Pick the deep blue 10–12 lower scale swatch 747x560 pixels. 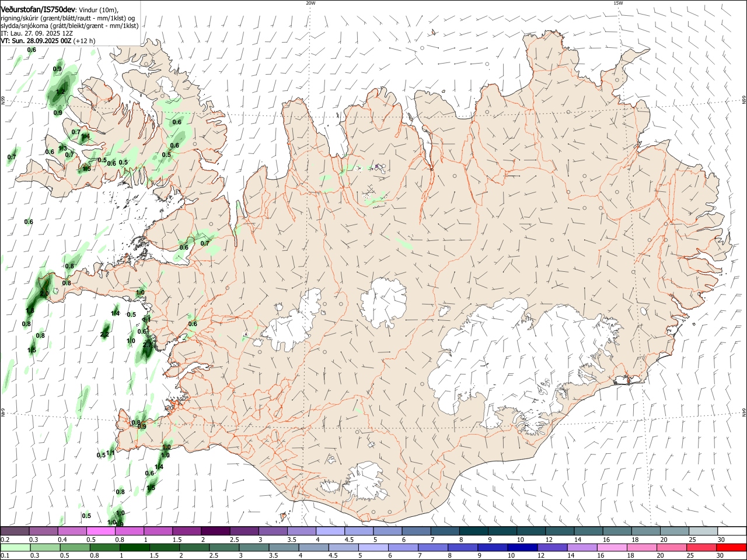[x=523, y=547]
